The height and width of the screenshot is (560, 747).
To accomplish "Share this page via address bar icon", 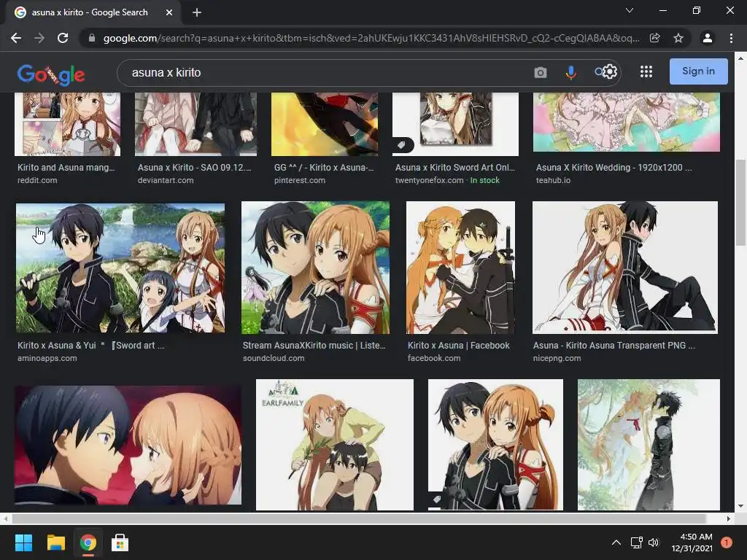I will [x=654, y=38].
